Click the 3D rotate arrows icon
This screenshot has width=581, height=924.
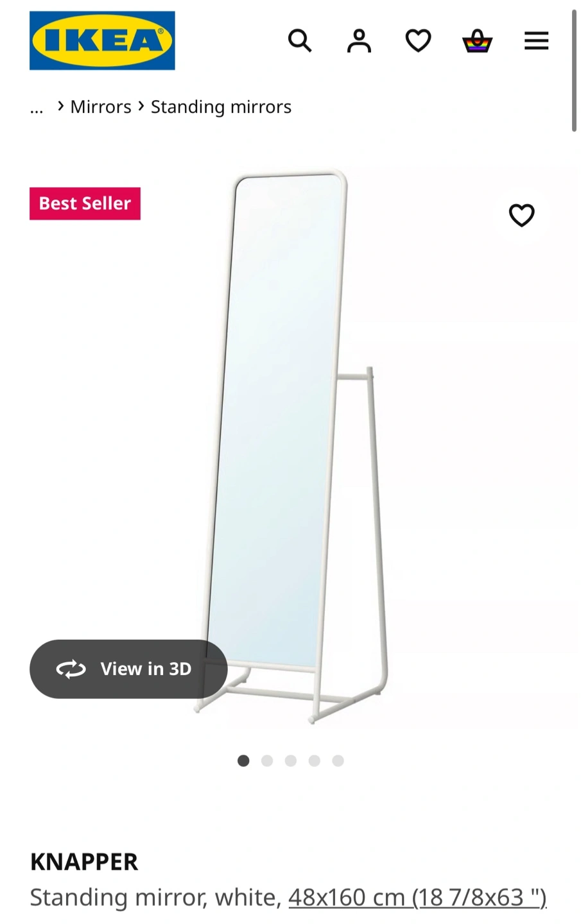point(71,669)
